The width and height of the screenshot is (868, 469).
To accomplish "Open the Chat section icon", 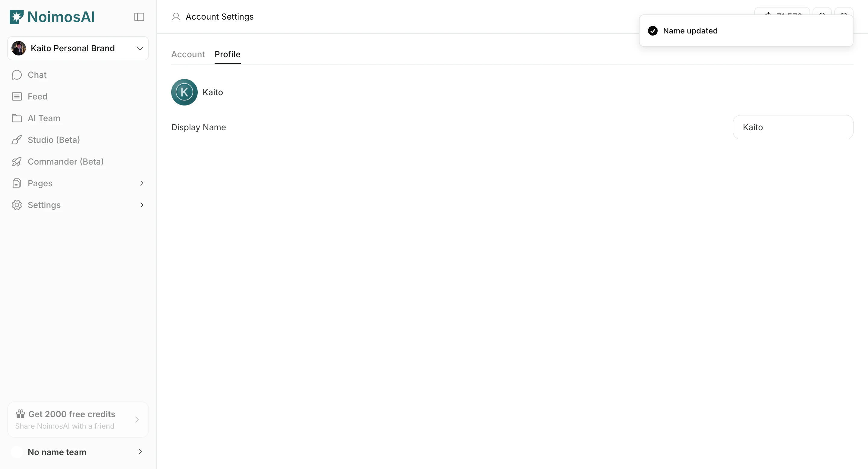I will click(17, 74).
